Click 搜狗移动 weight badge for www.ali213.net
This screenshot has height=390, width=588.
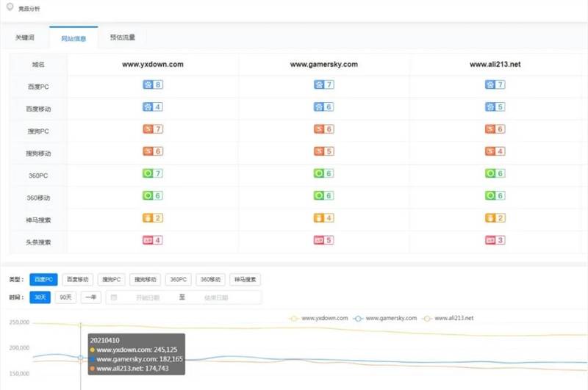click(495, 151)
